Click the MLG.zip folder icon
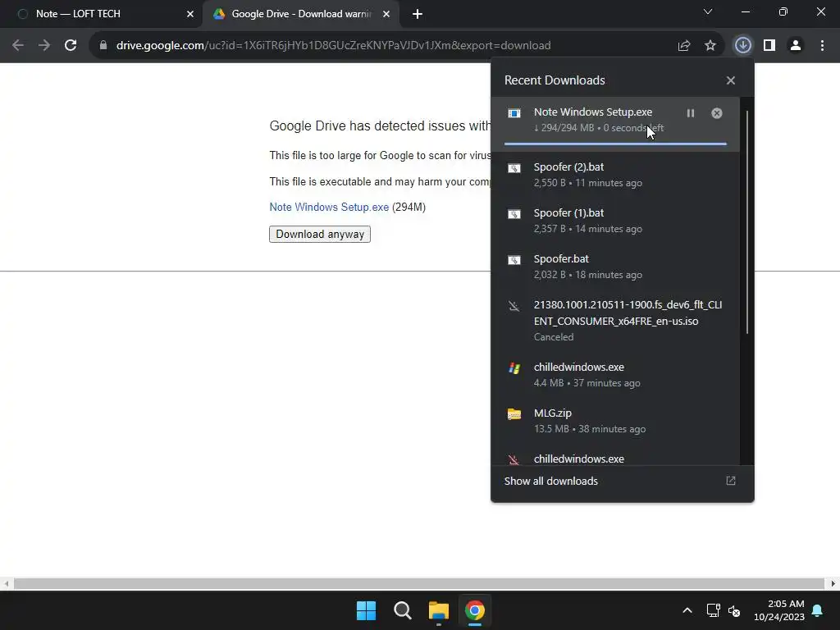The width and height of the screenshot is (840, 630). tap(514, 414)
